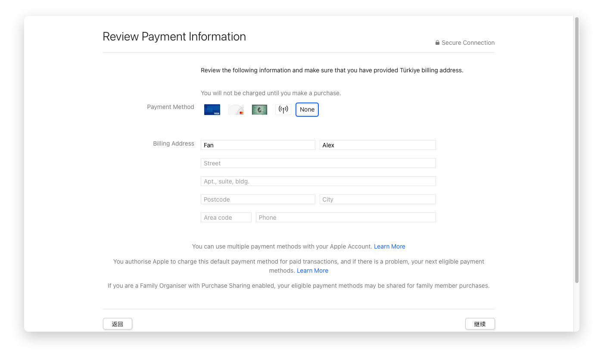Click the vertical scrollbar thumb
Viewport: 604px width, 364px height.
point(576,150)
